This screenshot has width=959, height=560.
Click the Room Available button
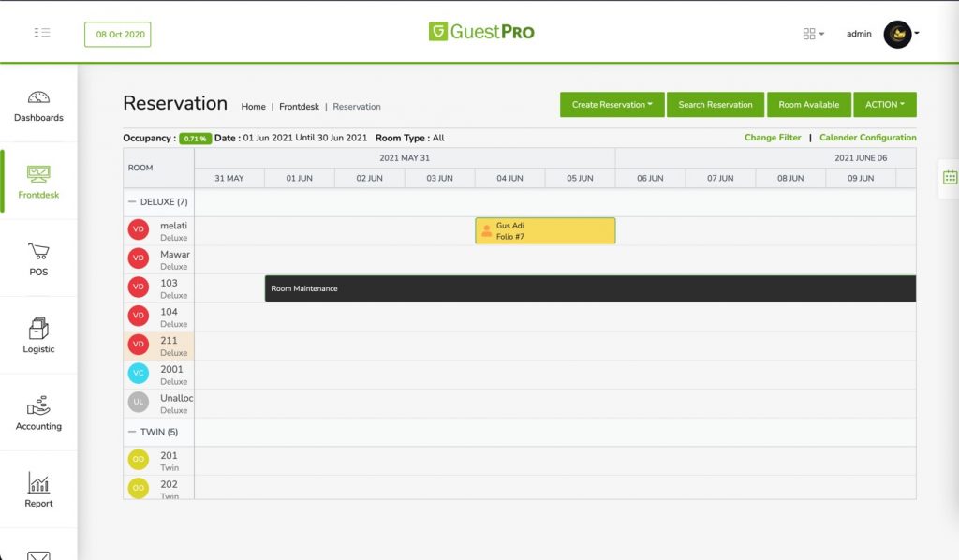[808, 105]
